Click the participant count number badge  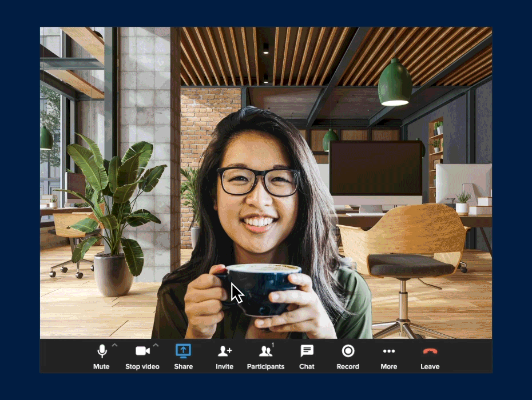(x=273, y=345)
